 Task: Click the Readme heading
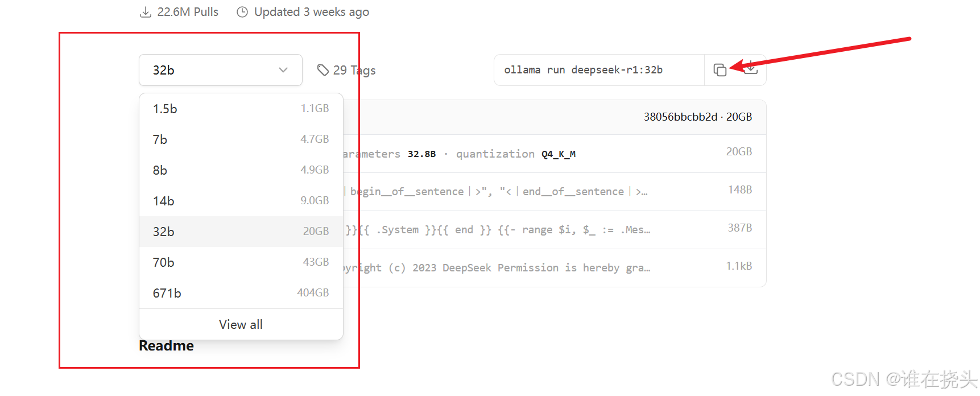pos(166,346)
